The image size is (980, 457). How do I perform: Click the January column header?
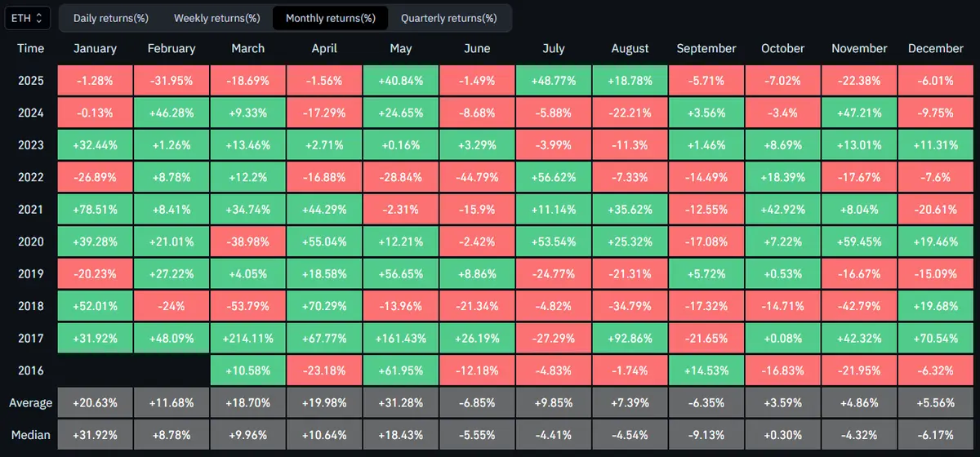(x=95, y=48)
